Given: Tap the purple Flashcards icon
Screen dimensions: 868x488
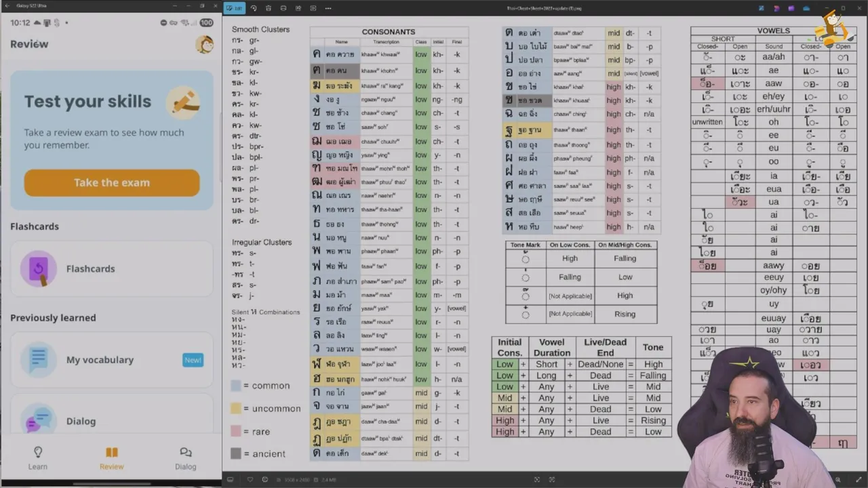Looking at the screenshot, I should pos(39,268).
